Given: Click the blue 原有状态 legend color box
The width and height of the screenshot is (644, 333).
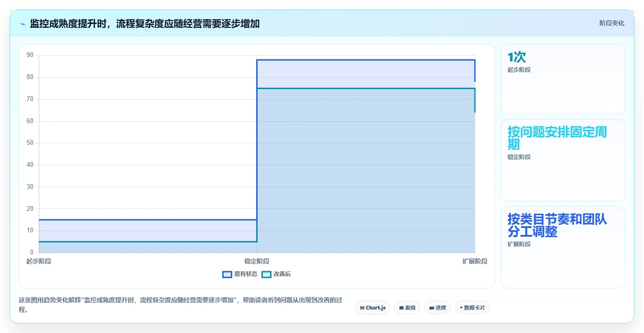Looking at the screenshot, I should tap(227, 274).
